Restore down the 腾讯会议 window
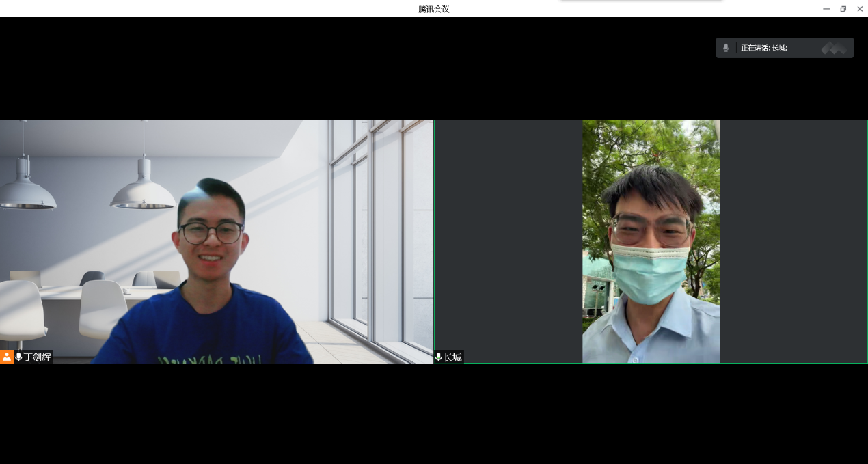The height and width of the screenshot is (464, 868). (x=843, y=9)
